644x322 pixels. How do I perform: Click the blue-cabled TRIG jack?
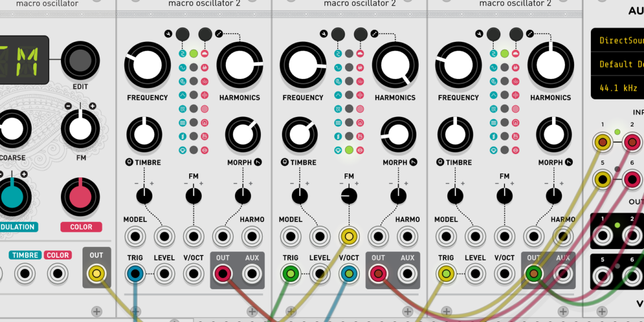(x=136, y=274)
